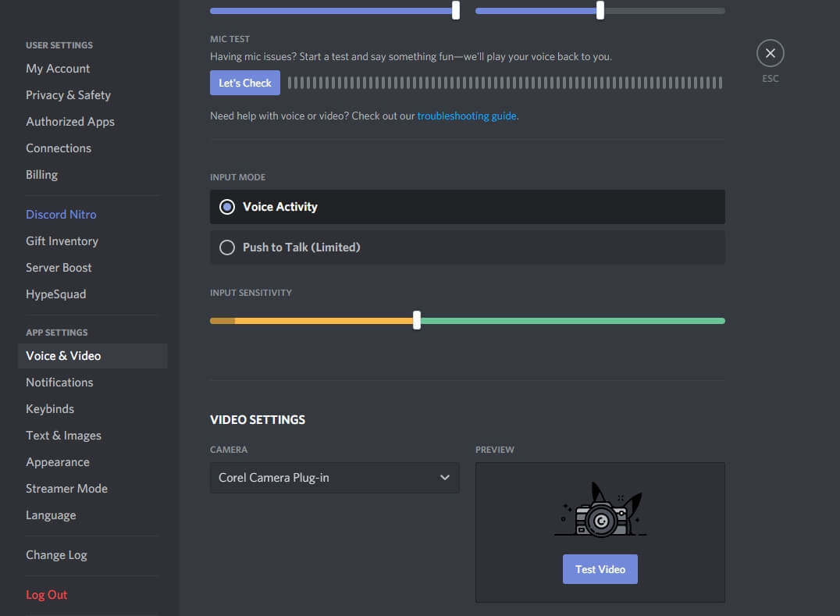
Task: Open Authorized Apps section
Action: 70,122
